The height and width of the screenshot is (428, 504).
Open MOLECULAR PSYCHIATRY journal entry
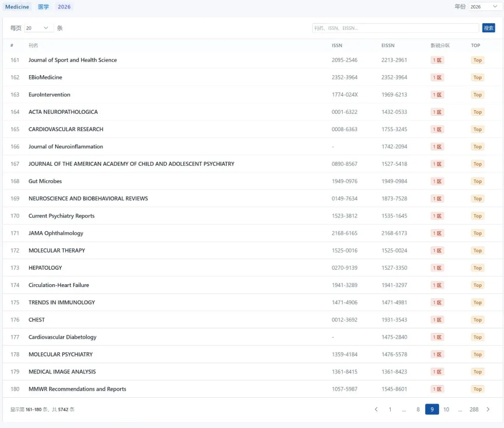click(61, 354)
